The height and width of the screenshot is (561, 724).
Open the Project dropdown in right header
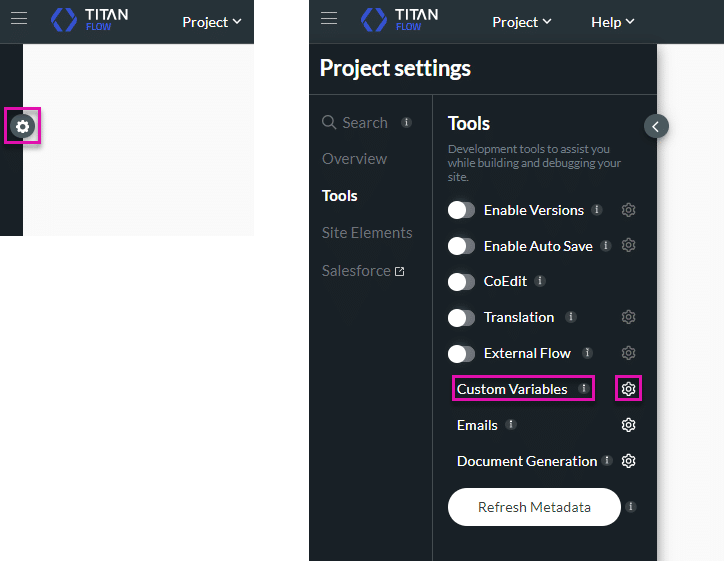tap(522, 22)
